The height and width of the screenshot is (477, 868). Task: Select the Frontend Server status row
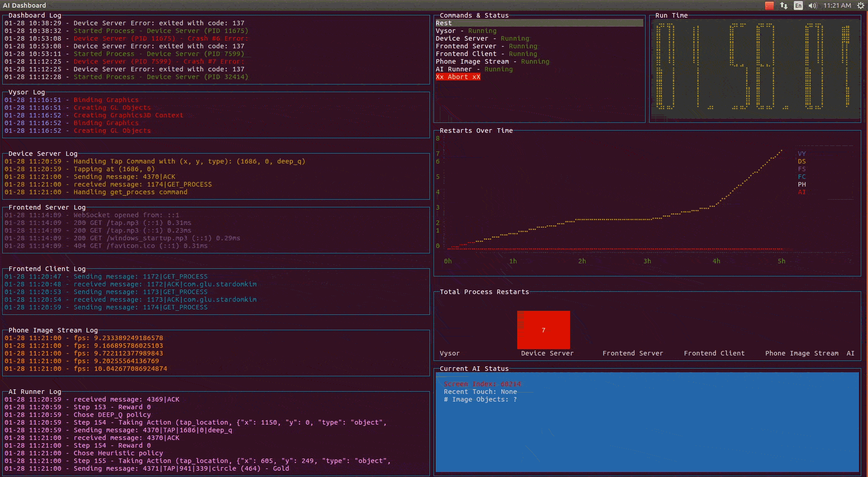[x=486, y=46]
